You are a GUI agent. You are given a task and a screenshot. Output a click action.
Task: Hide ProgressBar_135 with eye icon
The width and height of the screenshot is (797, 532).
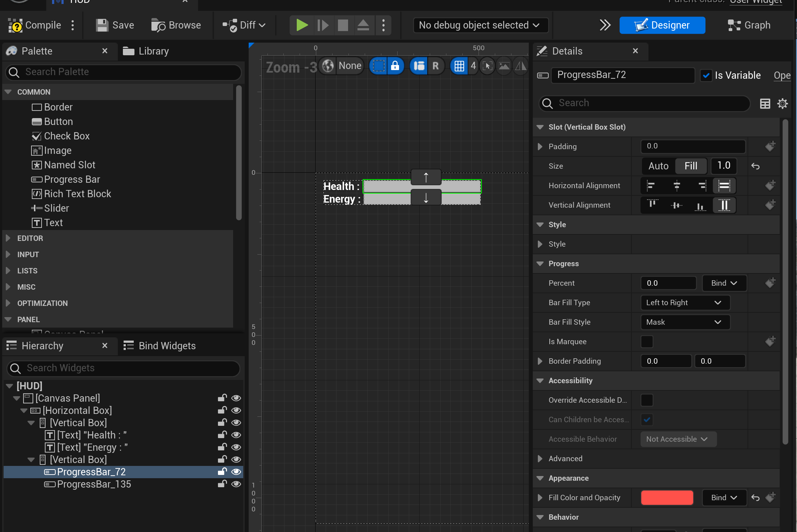click(x=236, y=484)
